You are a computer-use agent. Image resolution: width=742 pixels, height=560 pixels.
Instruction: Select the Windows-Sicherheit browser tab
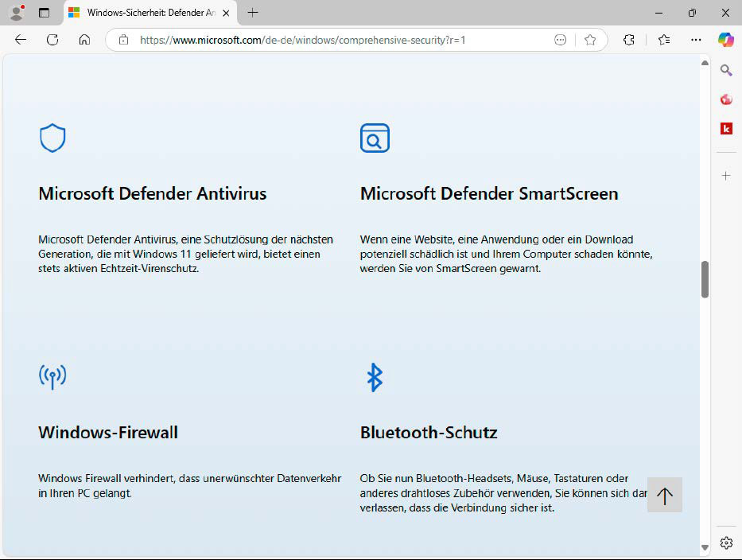pos(150,13)
